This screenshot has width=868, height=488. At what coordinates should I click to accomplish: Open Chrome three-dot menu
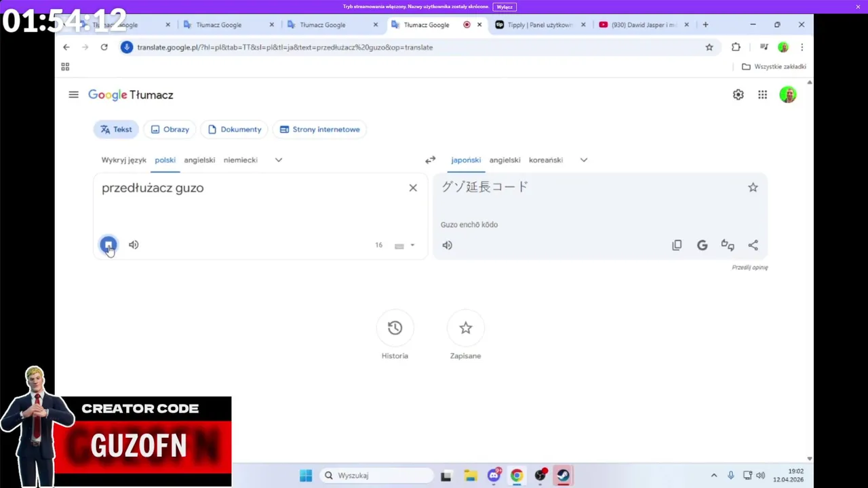(802, 47)
